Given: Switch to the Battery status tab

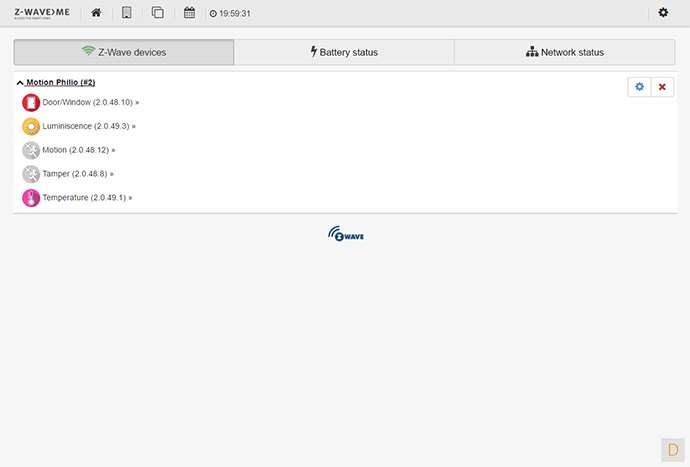Looking at the screenshot, I should click(x=344, y=52).
